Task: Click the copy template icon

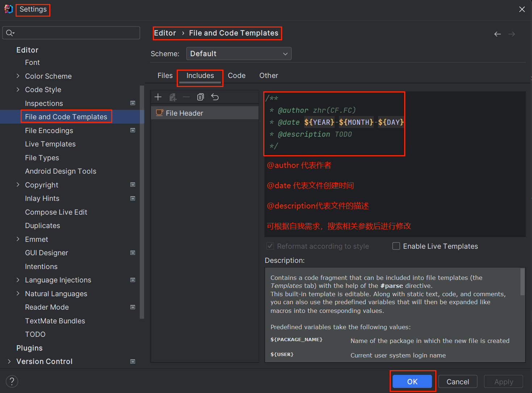Action: click(x=201, y=97)
